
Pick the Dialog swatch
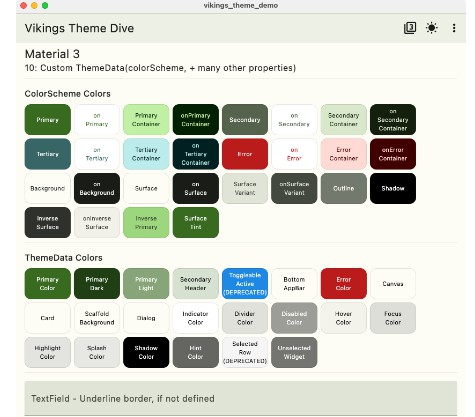(146, 318)
